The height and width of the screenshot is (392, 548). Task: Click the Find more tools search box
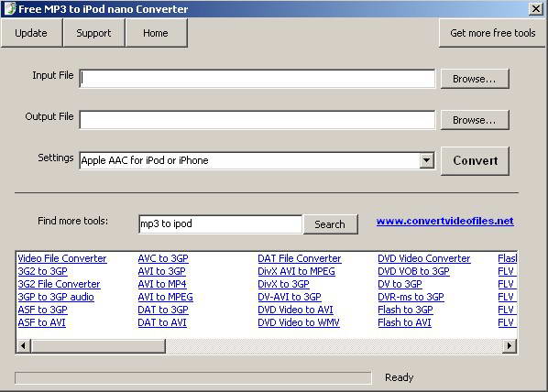[x=220, y=224]
